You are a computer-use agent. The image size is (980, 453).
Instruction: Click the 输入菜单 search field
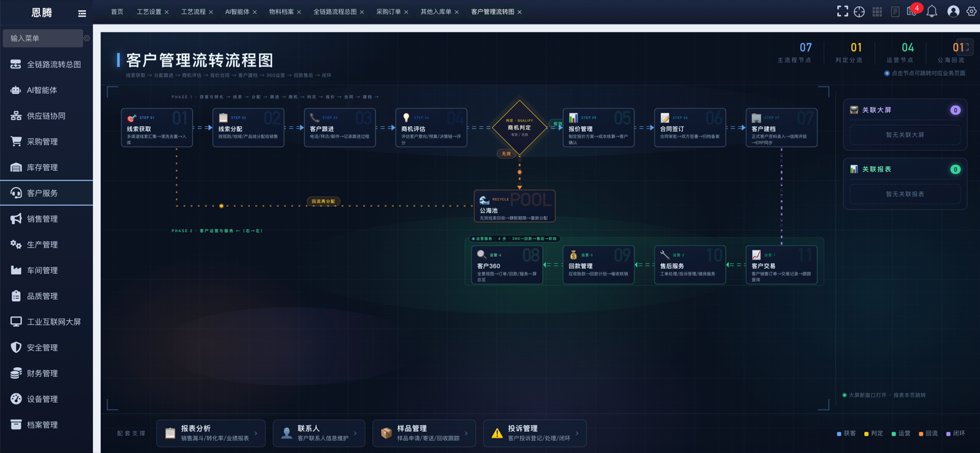(43, 38)
